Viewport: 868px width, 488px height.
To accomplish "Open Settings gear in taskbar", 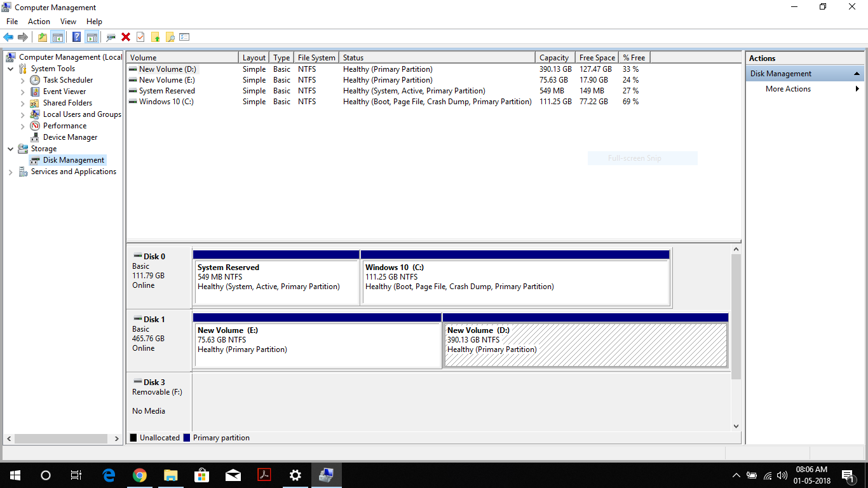I will click(x=295, y=475).
